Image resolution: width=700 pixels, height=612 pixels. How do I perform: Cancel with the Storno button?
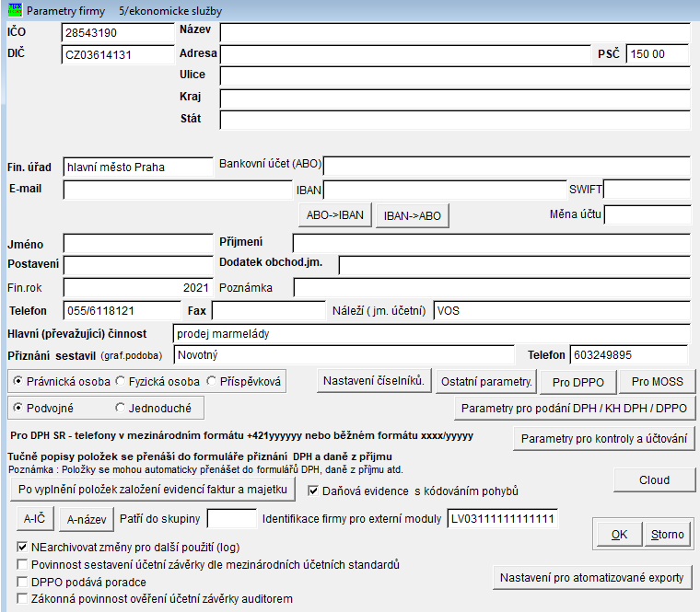pyautogui.click(x=668, y=535)
